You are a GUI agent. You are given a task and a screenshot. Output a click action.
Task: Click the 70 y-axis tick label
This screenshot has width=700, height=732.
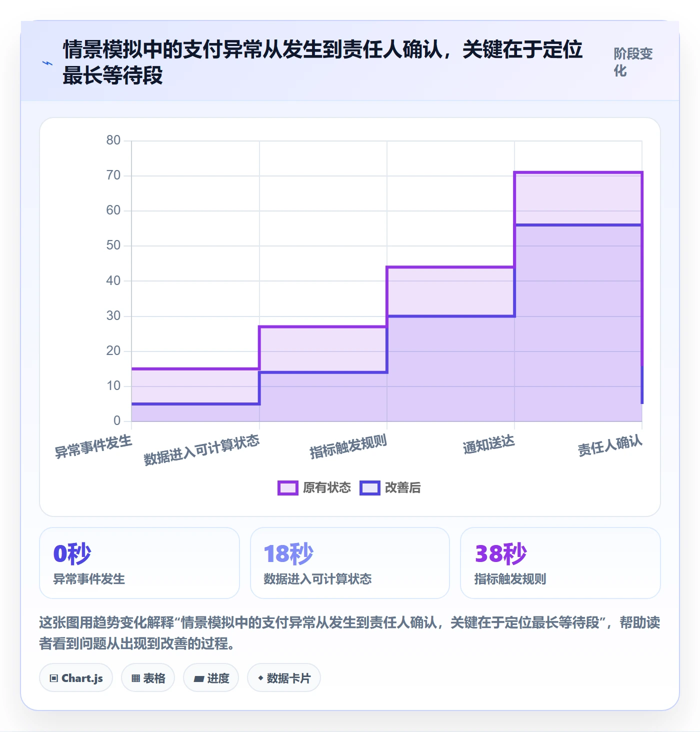click(113, 175)
